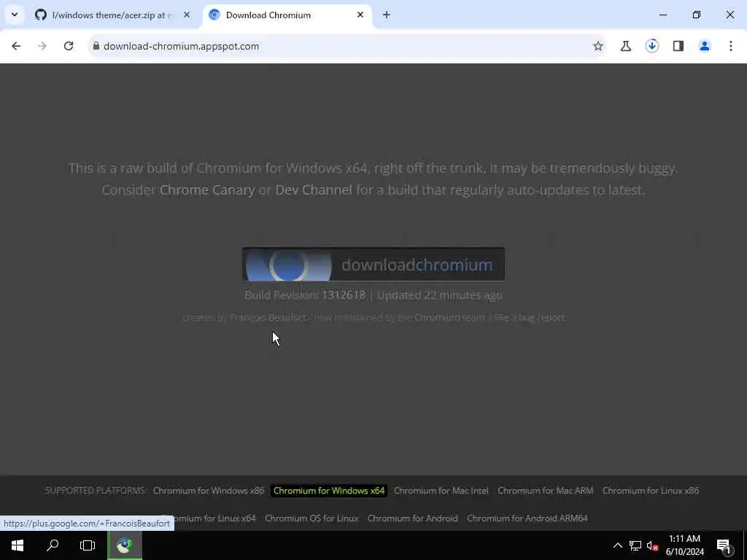Open the tab search dropdown arrow

tap(15, 15)
